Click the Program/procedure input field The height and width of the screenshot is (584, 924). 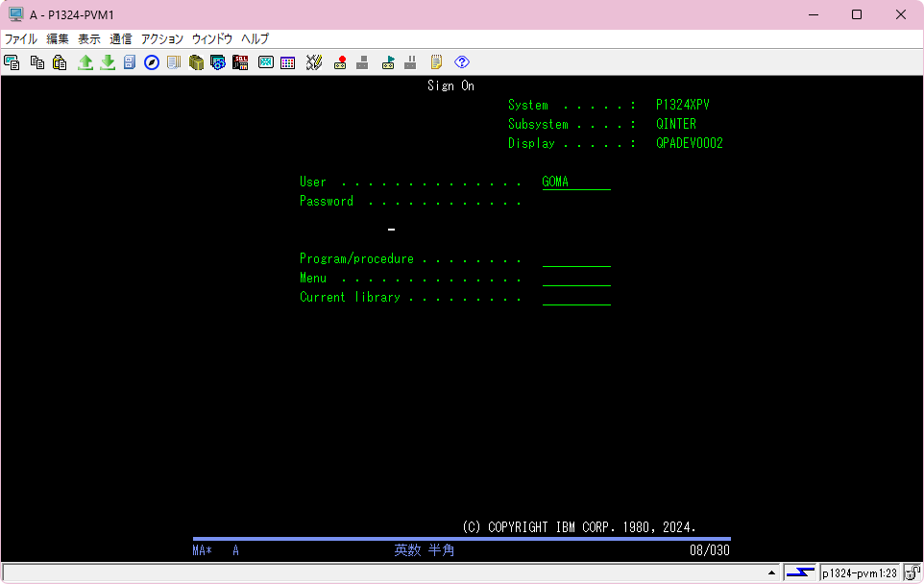pos(576,259)
